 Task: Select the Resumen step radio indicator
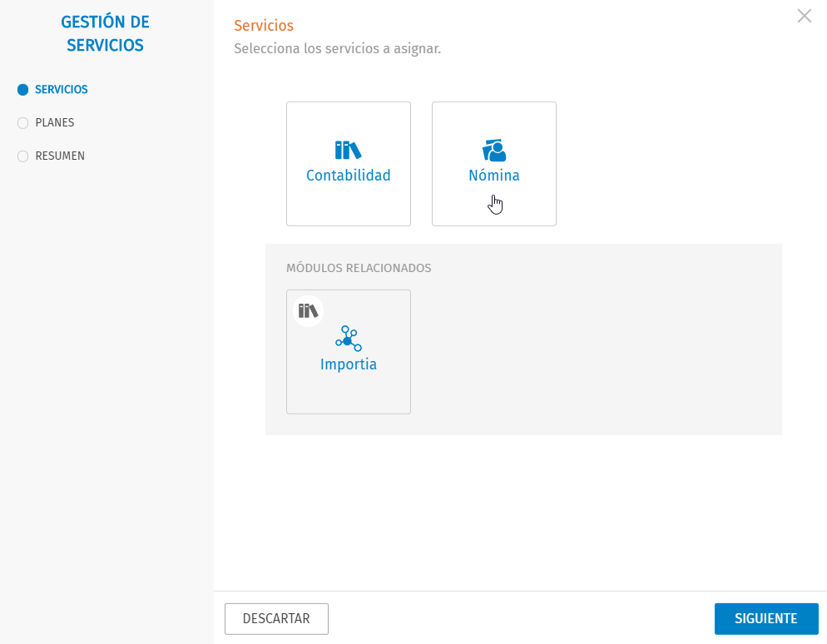(22, 156)
